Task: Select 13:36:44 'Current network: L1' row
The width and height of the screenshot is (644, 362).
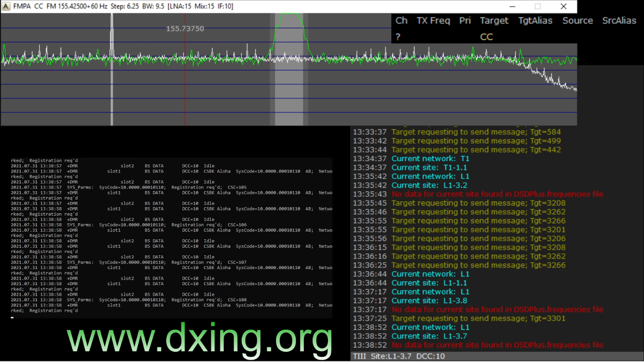Action: click(411, 274)
